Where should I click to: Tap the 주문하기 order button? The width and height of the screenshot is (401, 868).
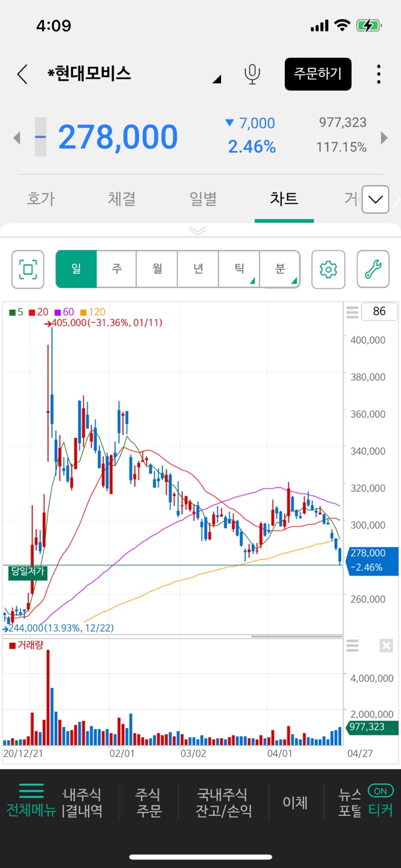pyautogui.click(x=318, y=74)
